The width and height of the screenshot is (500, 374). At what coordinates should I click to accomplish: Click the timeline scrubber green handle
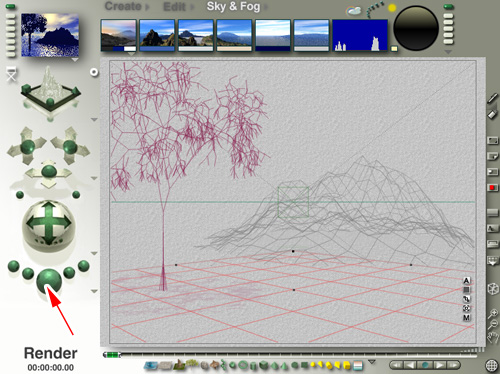click(x=112, y=355)
